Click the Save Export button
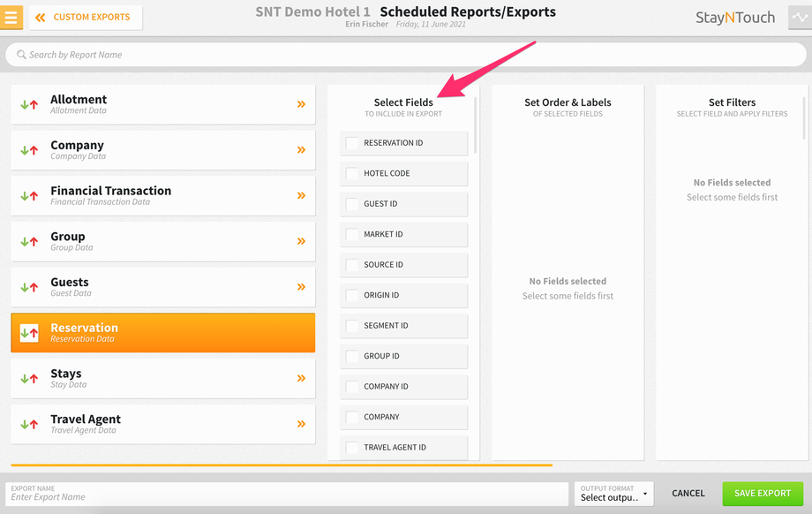 click(763, 494)
